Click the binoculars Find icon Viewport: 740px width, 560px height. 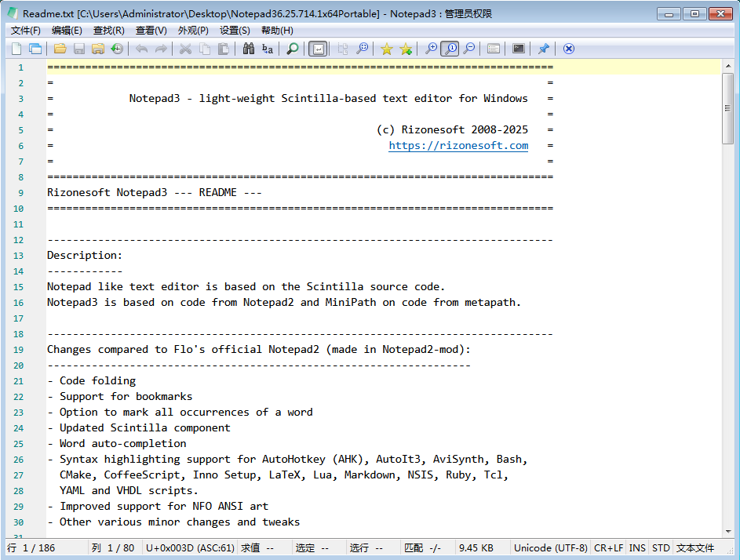coord(248,49)
